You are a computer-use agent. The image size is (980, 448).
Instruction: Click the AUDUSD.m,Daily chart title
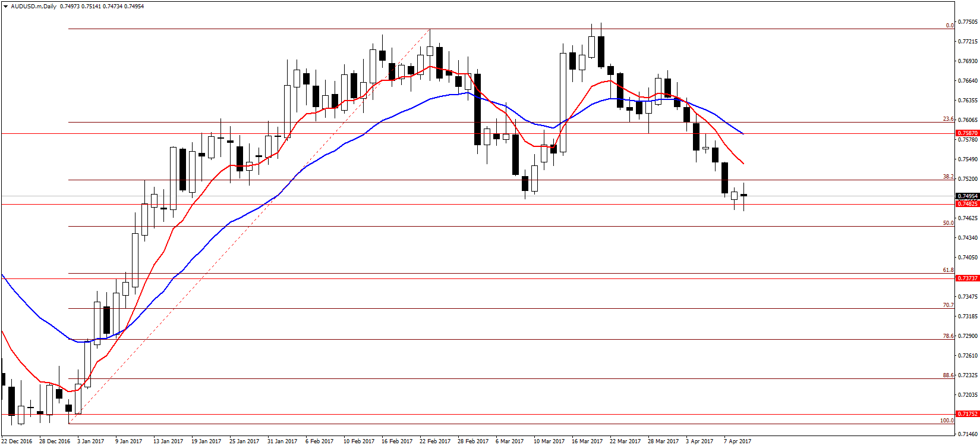pyautogui.click(x=34, y=7)
